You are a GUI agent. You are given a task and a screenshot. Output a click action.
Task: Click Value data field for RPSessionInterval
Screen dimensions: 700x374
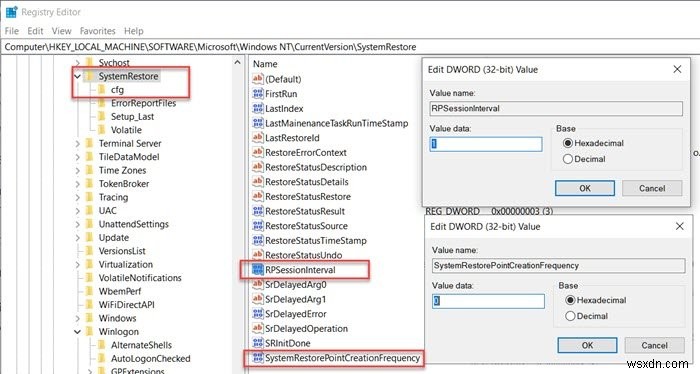point(486,144)
